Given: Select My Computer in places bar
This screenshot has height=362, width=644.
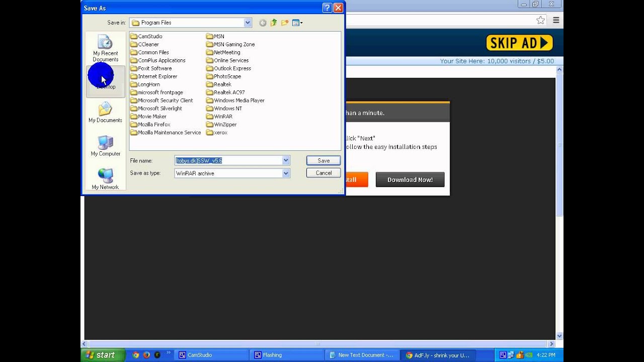Looking at the screenshot, I should 105,146.
